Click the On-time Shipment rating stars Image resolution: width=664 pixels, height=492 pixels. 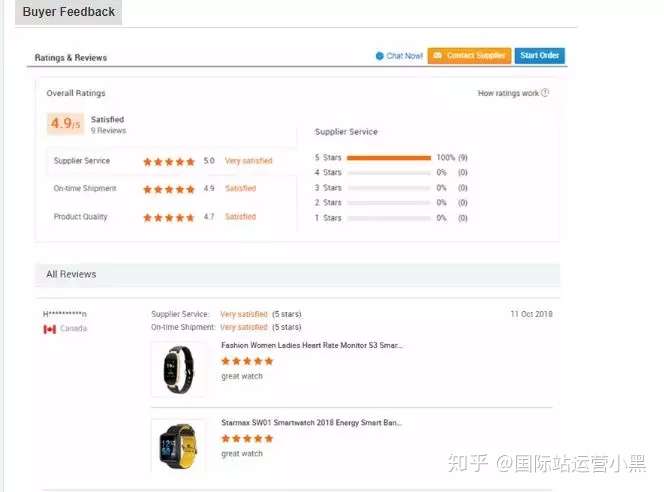(x=169, y=189)
